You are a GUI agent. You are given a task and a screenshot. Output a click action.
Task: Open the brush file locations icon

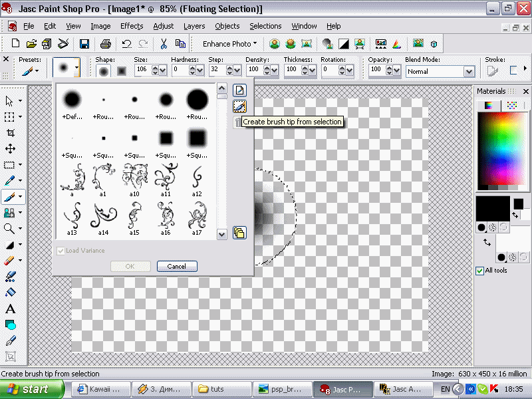click(x=239, y=233)
